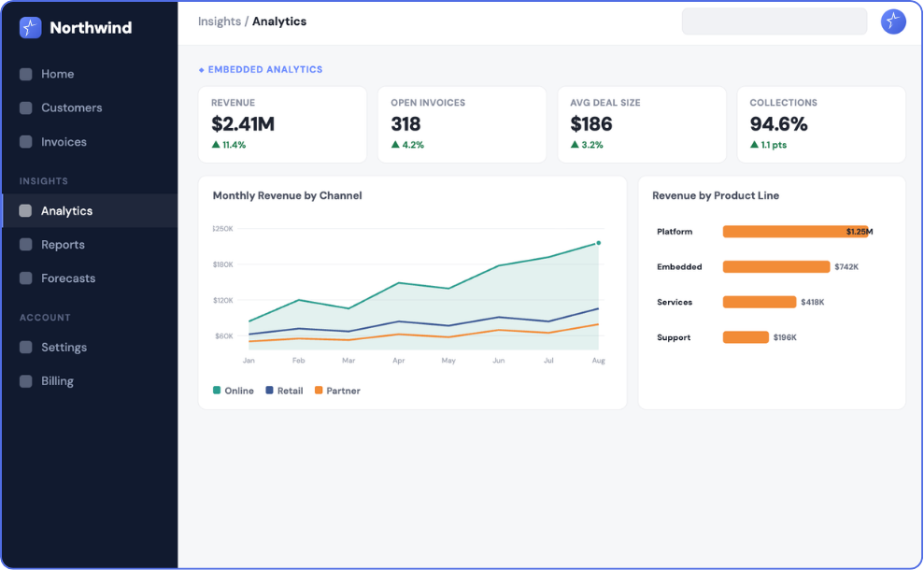Click the Revenue by Product Line title

(716, 195)
